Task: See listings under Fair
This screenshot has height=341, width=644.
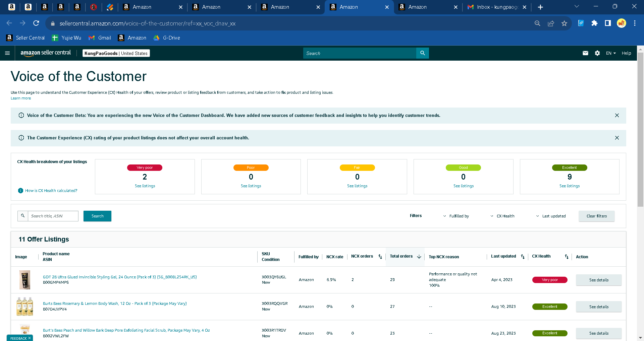Action: point(357,186)
